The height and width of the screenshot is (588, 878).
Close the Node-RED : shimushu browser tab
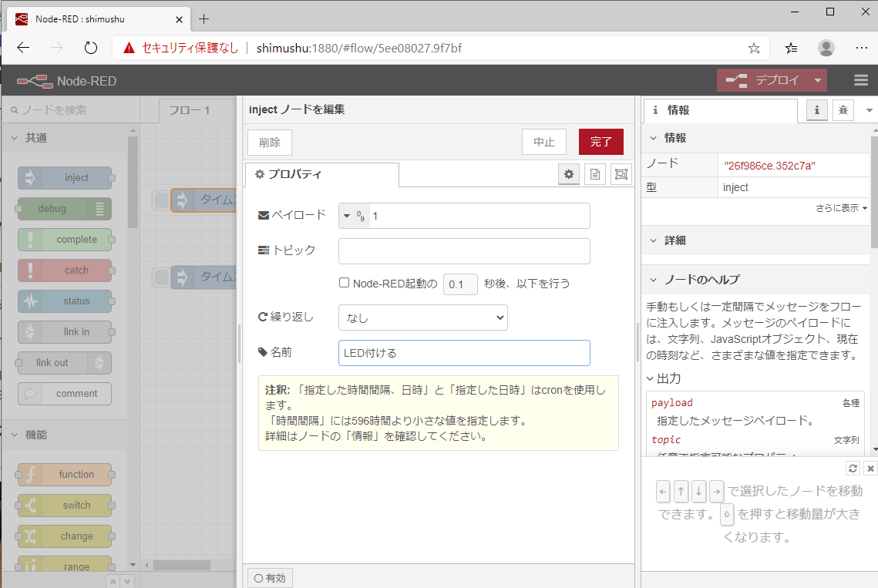[x=179, y=19]
